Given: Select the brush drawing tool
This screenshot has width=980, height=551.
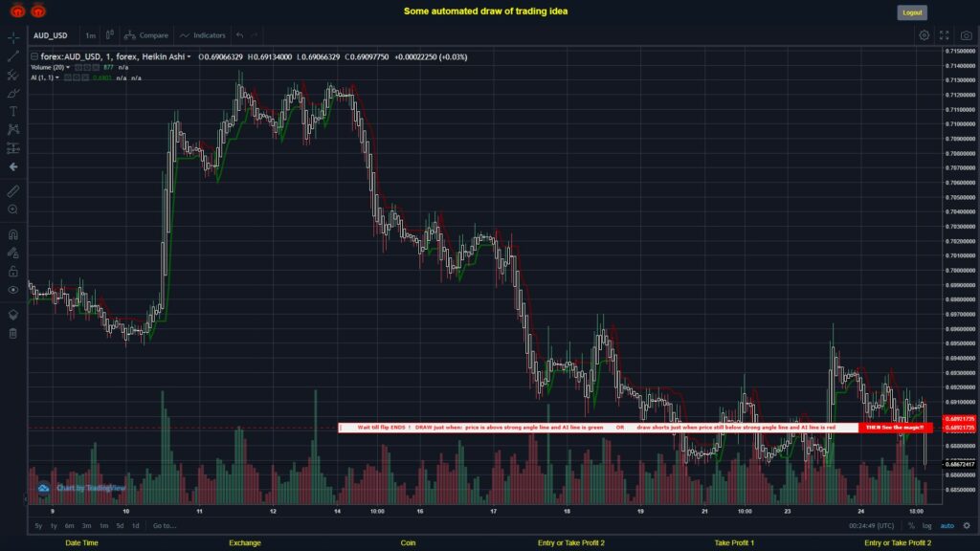Looking at the screenshot, I should [x=13, y=93].
